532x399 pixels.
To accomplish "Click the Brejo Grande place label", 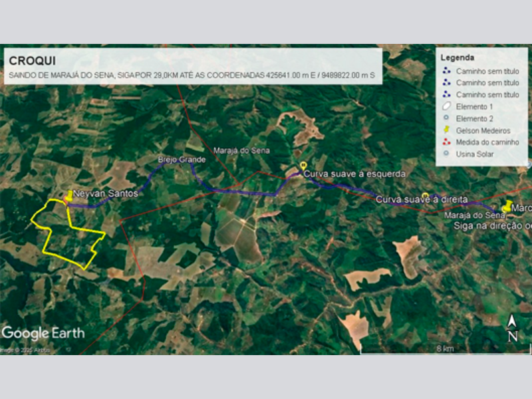I will click(x=177, y=160).
